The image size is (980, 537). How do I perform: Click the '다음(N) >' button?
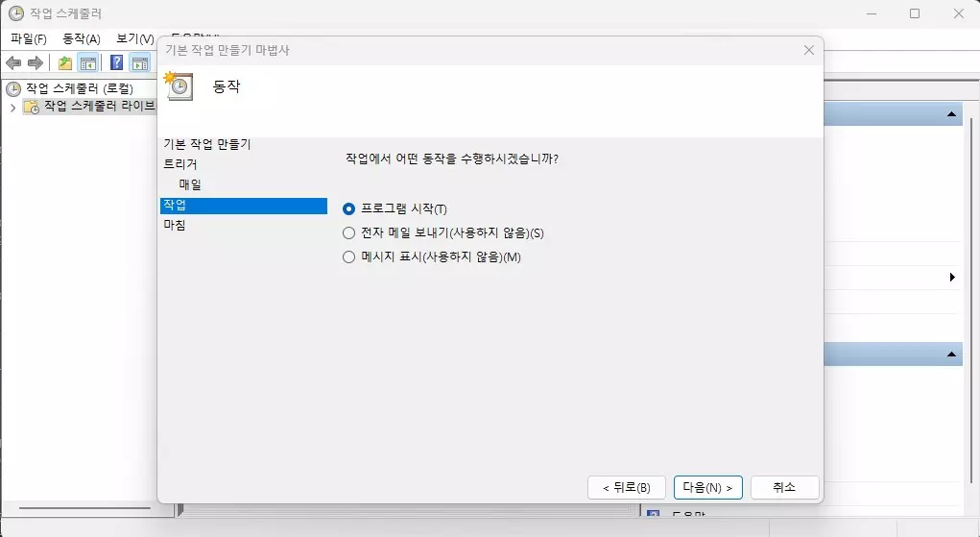pyautogui.click(x=708, y=488)
